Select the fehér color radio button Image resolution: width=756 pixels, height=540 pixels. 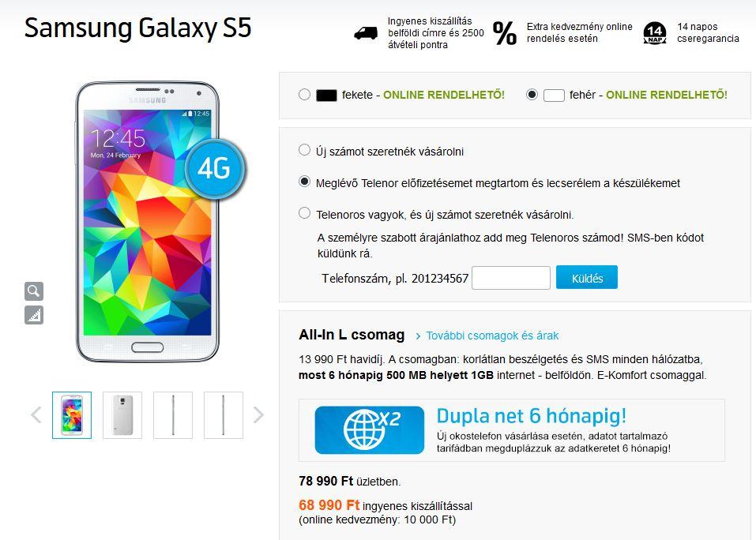pos(532,95)
